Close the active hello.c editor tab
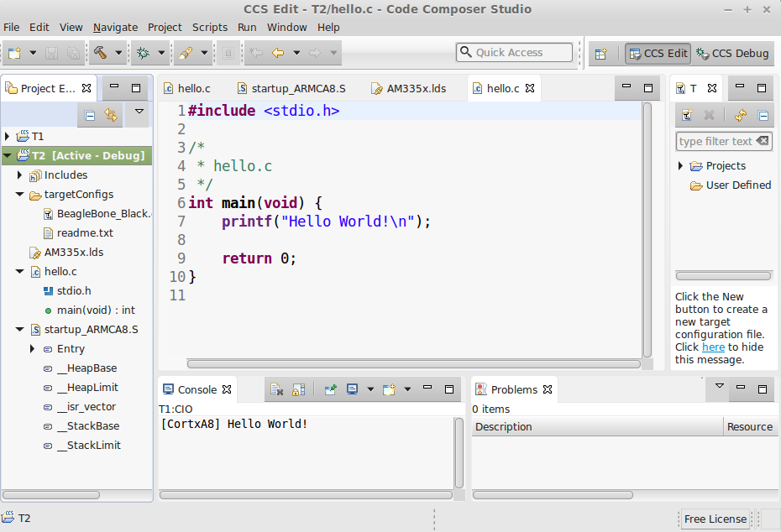 tap(530, 88)
